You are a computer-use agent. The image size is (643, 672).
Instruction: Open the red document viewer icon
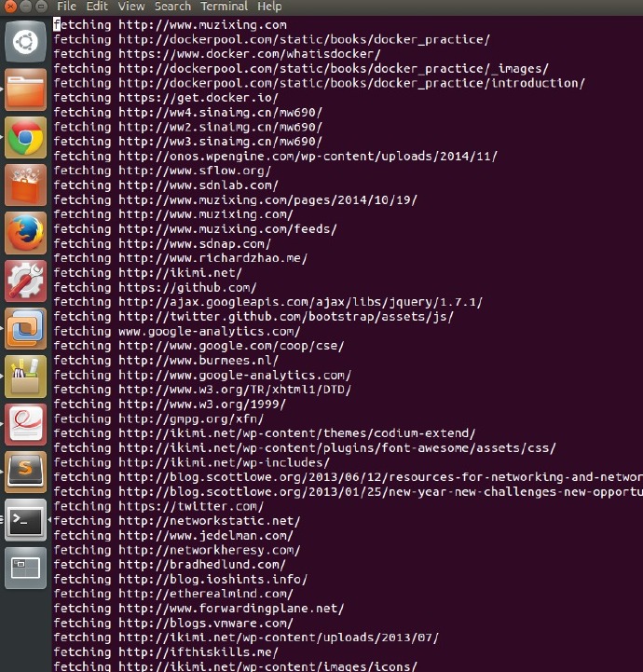tap(25, 424)
